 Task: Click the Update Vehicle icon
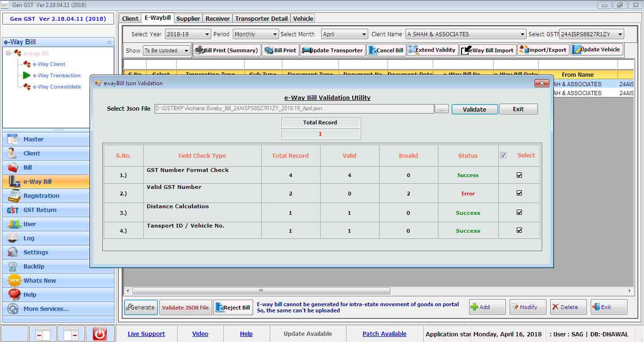[576, 50]
